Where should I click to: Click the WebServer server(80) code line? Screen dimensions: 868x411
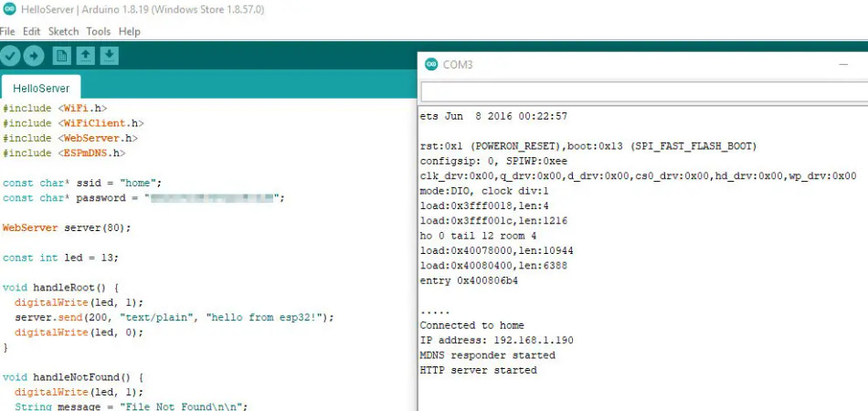[67, 227]
